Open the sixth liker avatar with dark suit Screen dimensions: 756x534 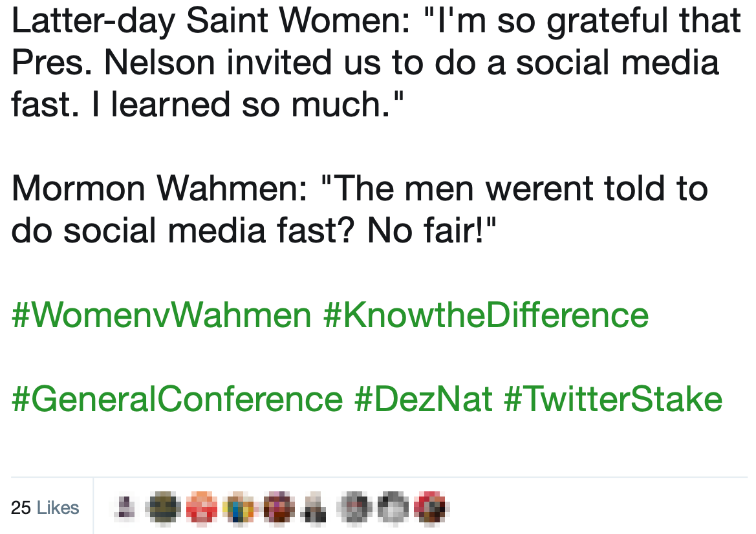[x=314, y=507]
